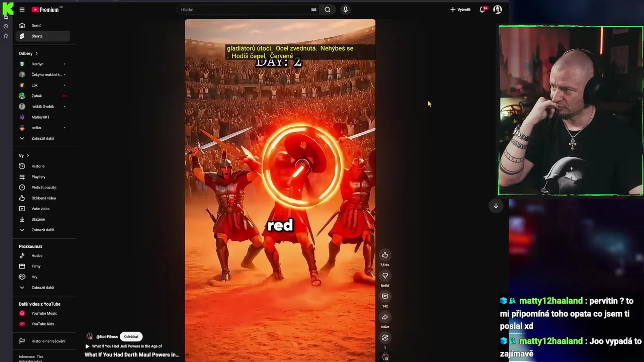The width and height of the screenshot is (644, 362).
Task: Open the on-screen keyboard in search box
Action: pyautogui.click(x=313, y=10)
